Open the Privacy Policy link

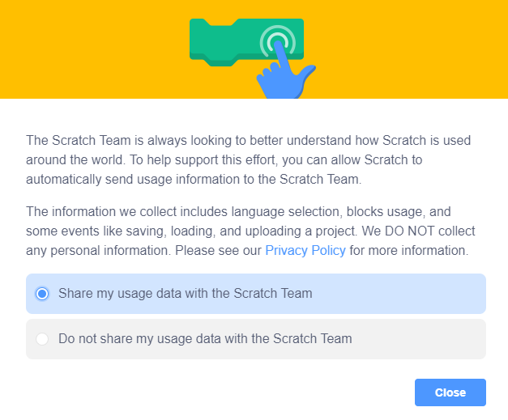pyautogui.click(x=305, y=251)
